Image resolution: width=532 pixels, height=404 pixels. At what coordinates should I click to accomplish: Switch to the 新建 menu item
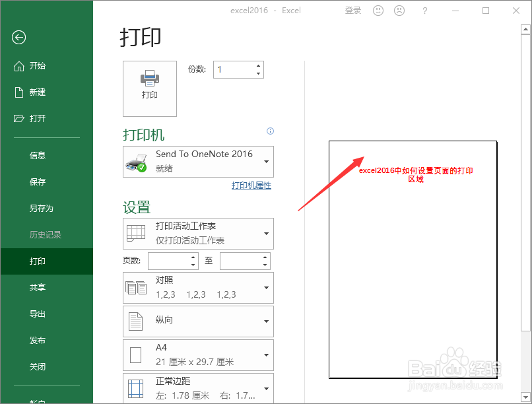(x=37, y=92)
